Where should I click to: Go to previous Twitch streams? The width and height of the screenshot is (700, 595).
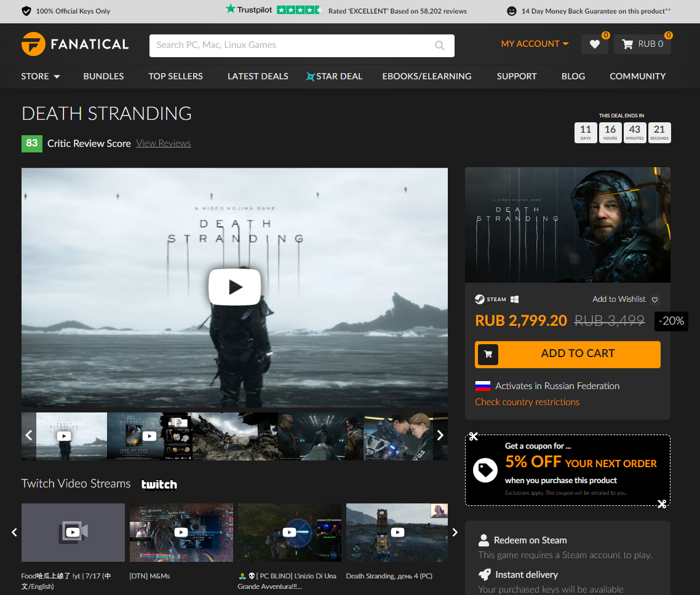coord(14,532)
